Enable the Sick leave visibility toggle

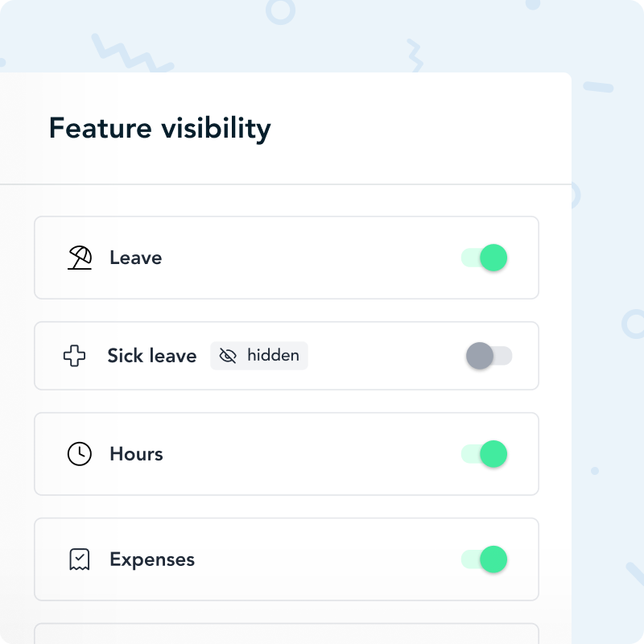[489, 356]
